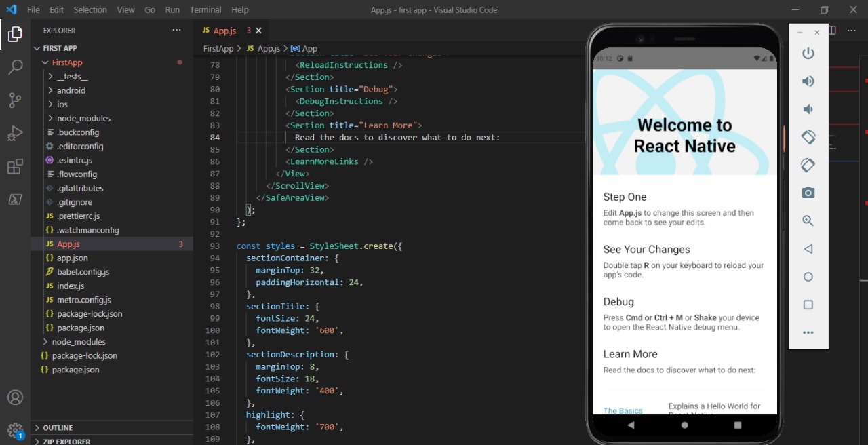This screenshot has width=868, height=445.
Task: Minimize the emulator toolbar window
Action: click(800, 32)
